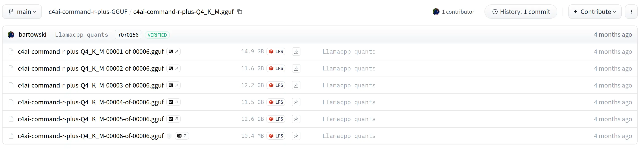Download the 00001-of-00006 gguf file

point(296,51)
